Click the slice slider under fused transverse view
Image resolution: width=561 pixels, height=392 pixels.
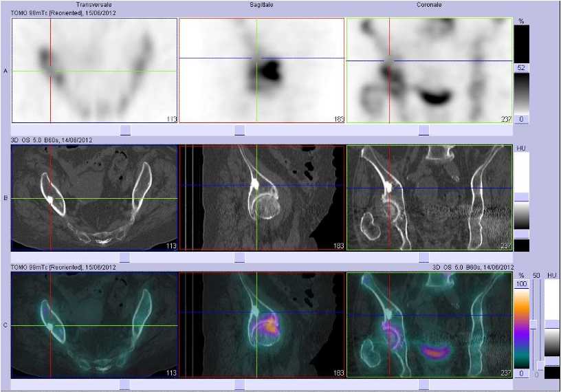[125, 385]
